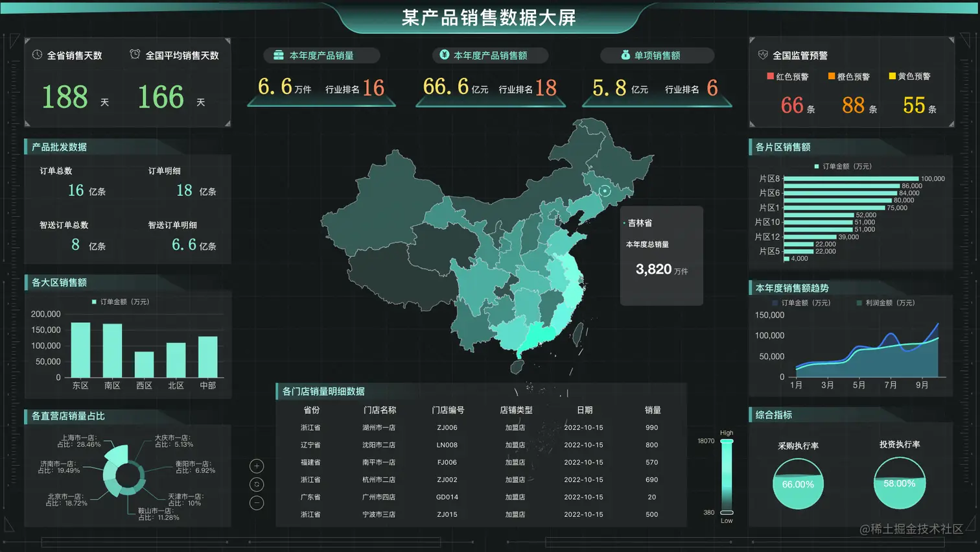Reset the map view with refresh button
The height and width of the screenshot is (552, 980).
tap(257, 485)
